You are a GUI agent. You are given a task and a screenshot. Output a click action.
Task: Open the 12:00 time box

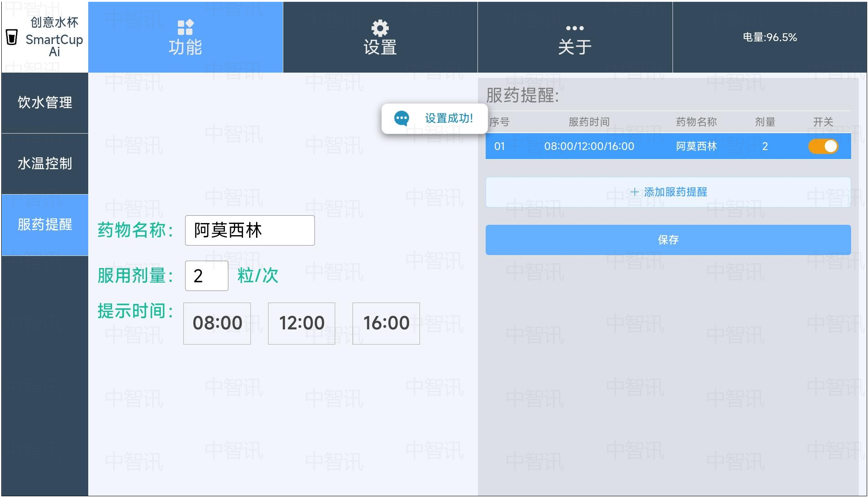pyautogui.click(x=302, y=323)
